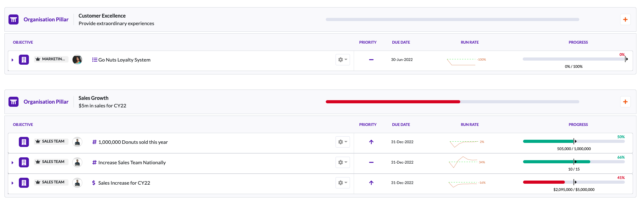644x206 pixels.
Task: Click the Sales Growth pillar icon
Action: (14, 102)
